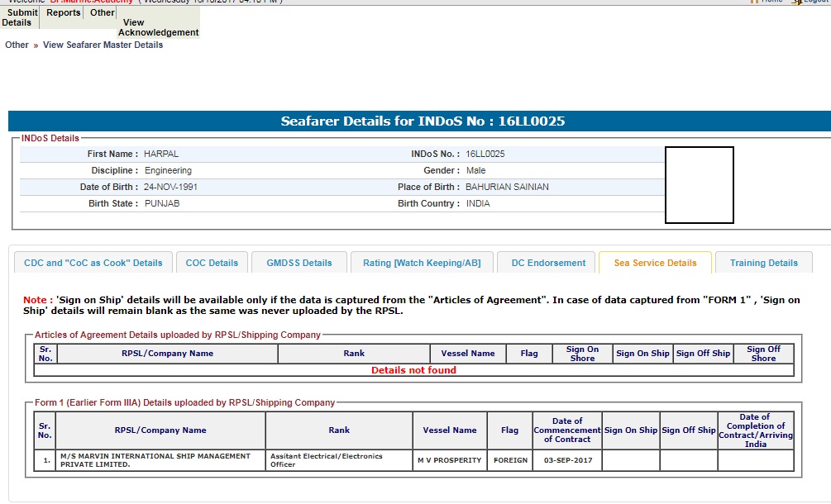Viewport: 831px width, 504px height.
Task: Click the Other breadcrumb link
Action: [x=17, y=45]
